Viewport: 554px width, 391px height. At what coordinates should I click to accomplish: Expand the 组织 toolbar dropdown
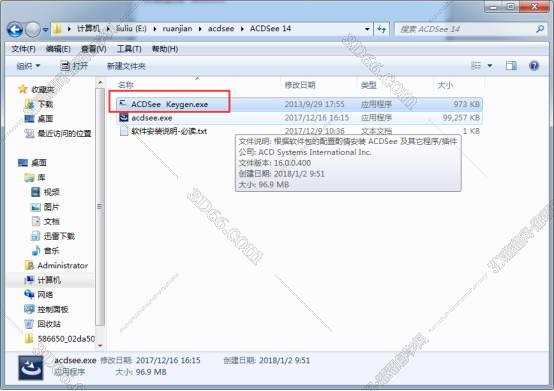[x=28, y=66]
